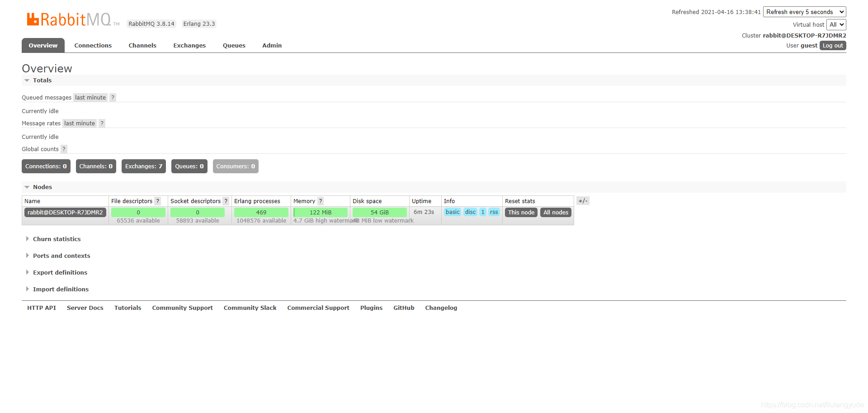Screen dimensions: 868x413
Task: Click Channels: 0 count button
Action: tap(96, 166)
